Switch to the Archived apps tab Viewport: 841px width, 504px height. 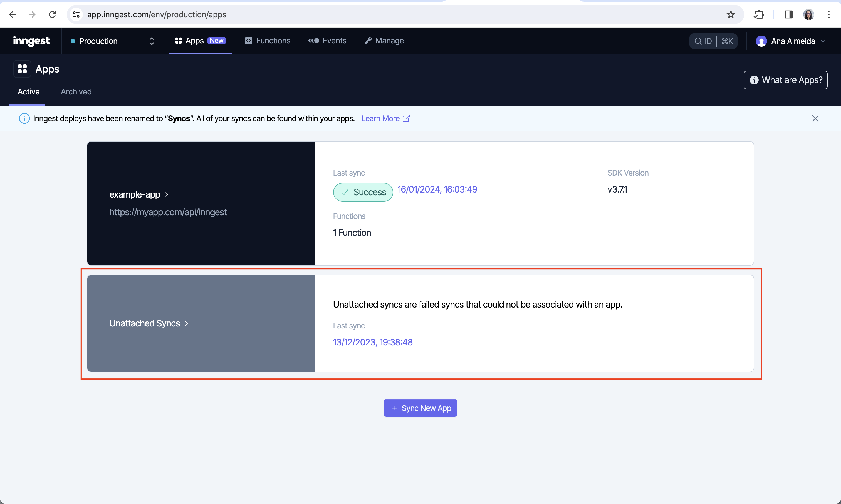[x=76, y=92]
